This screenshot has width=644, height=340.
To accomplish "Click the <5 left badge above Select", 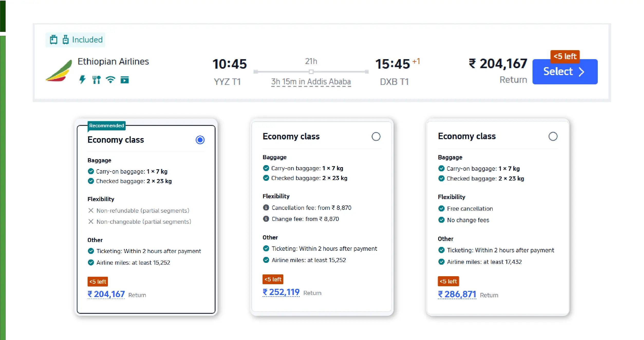I will tap(565, 56).
